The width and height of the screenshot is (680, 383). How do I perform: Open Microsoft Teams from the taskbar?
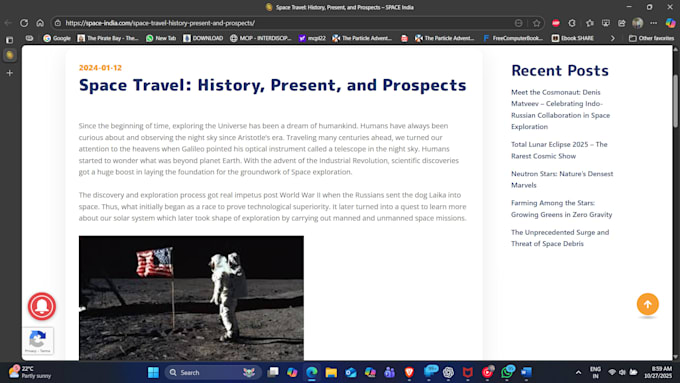tap(389, 373)
